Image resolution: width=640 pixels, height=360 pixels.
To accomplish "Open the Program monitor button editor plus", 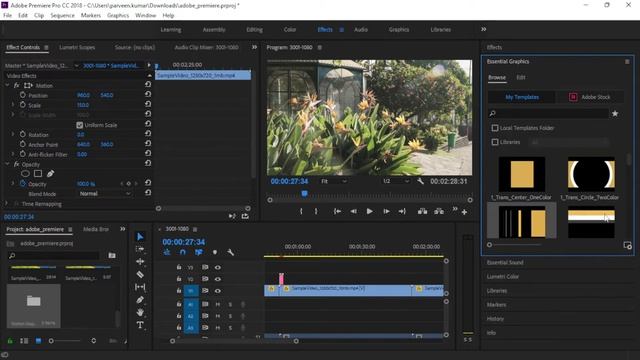I will point(464,212).
